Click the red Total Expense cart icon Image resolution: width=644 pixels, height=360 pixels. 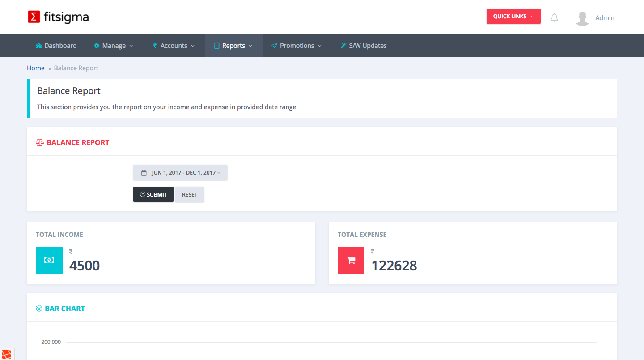pyautogui.click(x=351, y=260)
